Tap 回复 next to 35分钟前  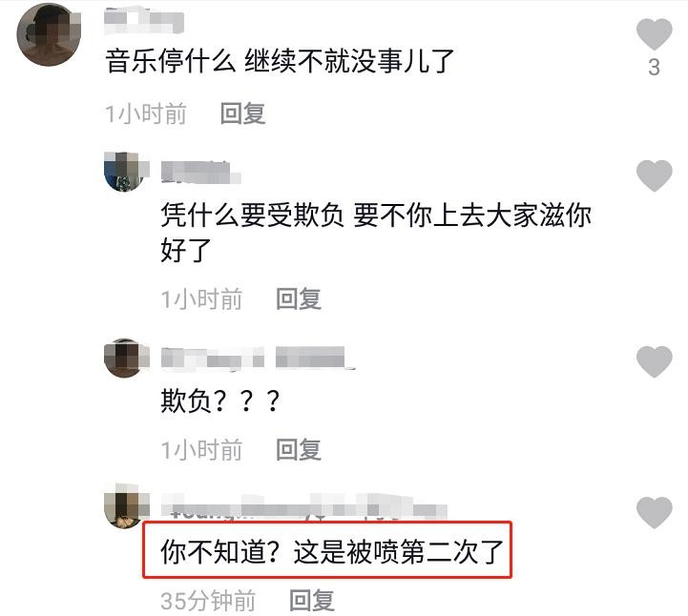click(x=312, y=601)
